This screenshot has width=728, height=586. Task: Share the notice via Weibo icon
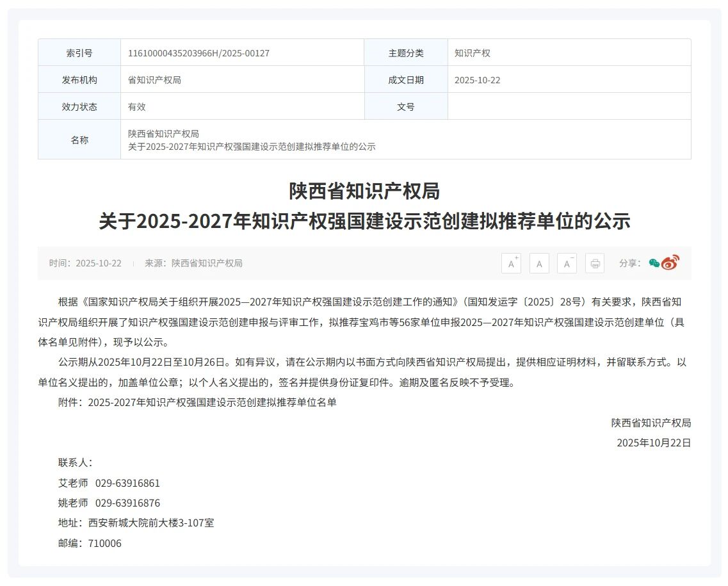click(x=670, y=263)
